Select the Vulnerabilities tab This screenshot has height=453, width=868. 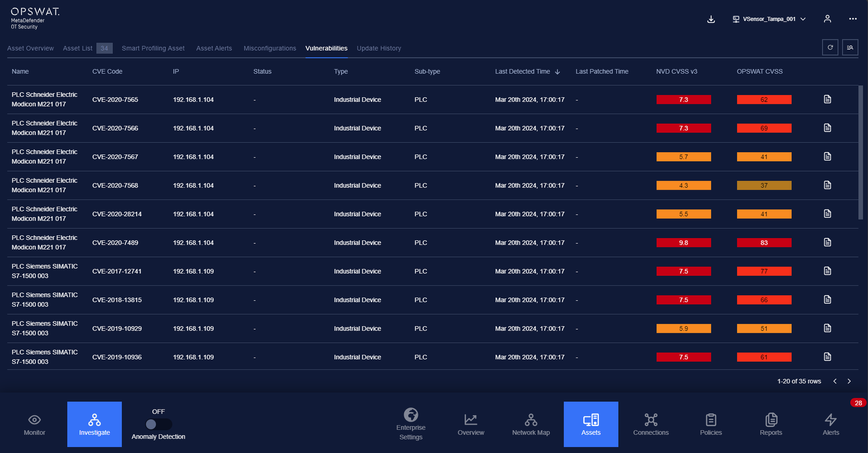click(x=326, y=48)
